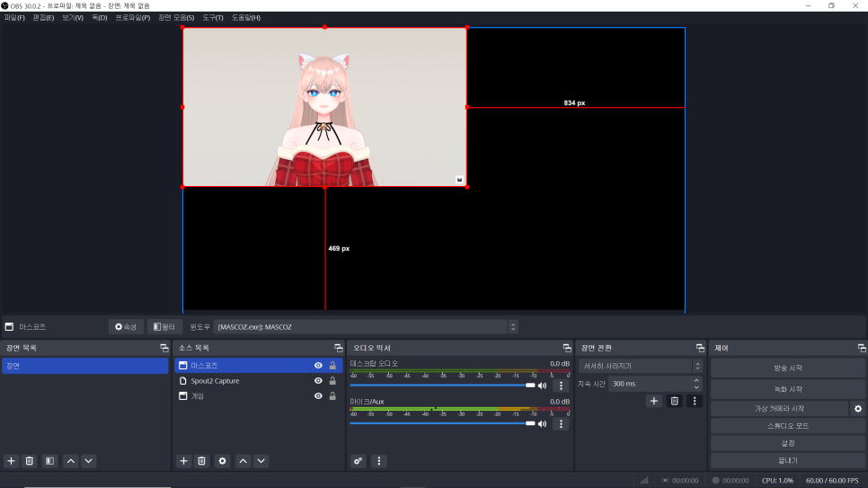Click the CPU: 1.0% status text

pos(777,480)
